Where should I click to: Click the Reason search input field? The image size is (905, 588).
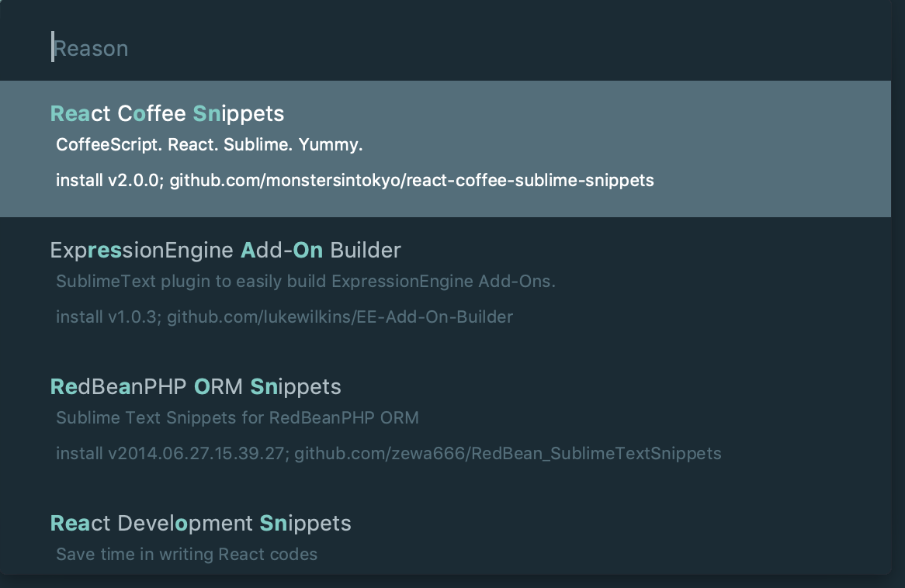[x=233, y=48]
